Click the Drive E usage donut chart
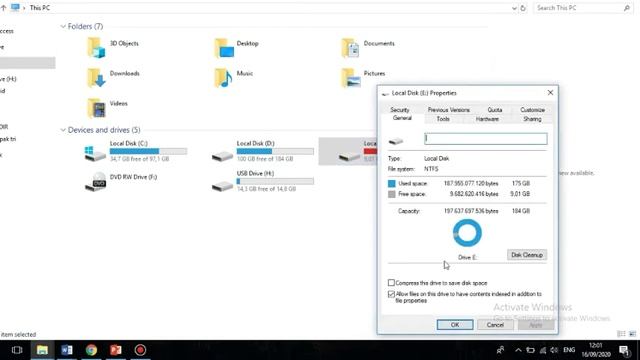Viewport: 640px width, 360px height. point(467,233)
